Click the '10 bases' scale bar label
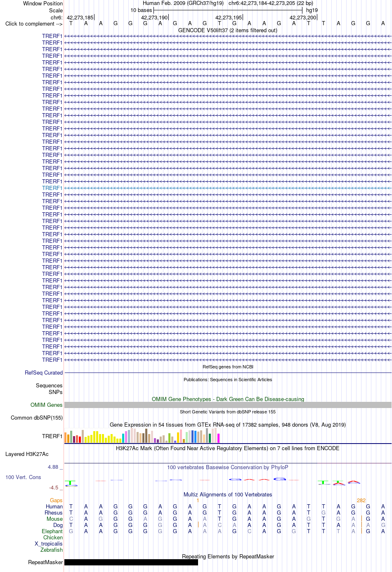This screenshot has width=392, height=572. tap(141, 10)
